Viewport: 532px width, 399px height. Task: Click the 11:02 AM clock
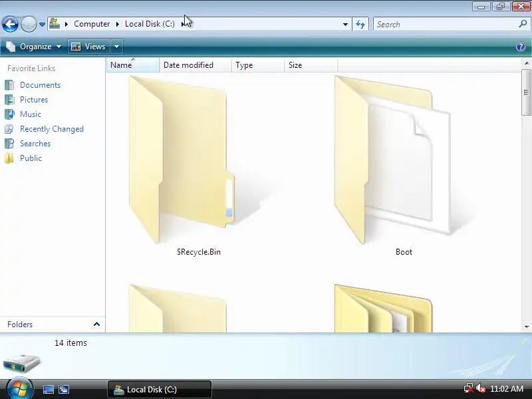click(x=507, y=388)
